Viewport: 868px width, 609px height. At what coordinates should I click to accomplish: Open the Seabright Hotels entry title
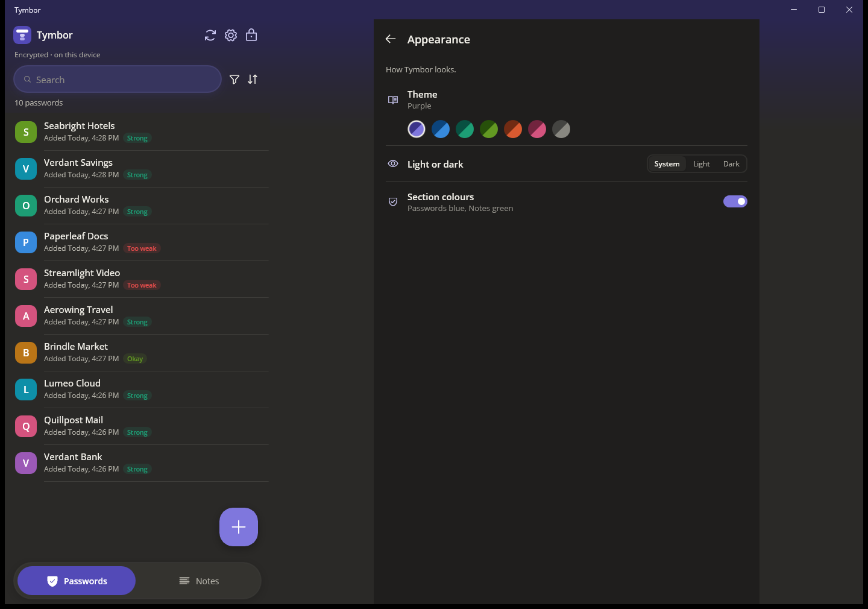pyautogui.click(x=79, y=126)
